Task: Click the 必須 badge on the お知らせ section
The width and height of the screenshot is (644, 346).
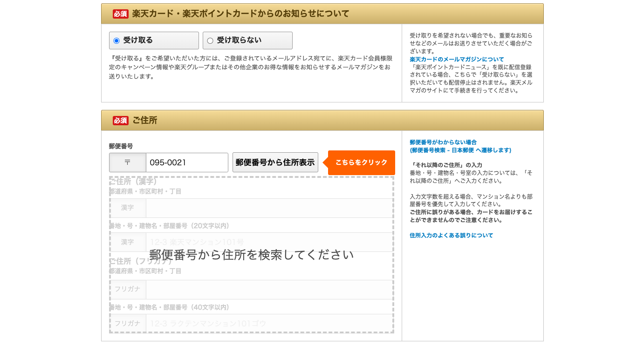Action: click(x=119, y=14)
